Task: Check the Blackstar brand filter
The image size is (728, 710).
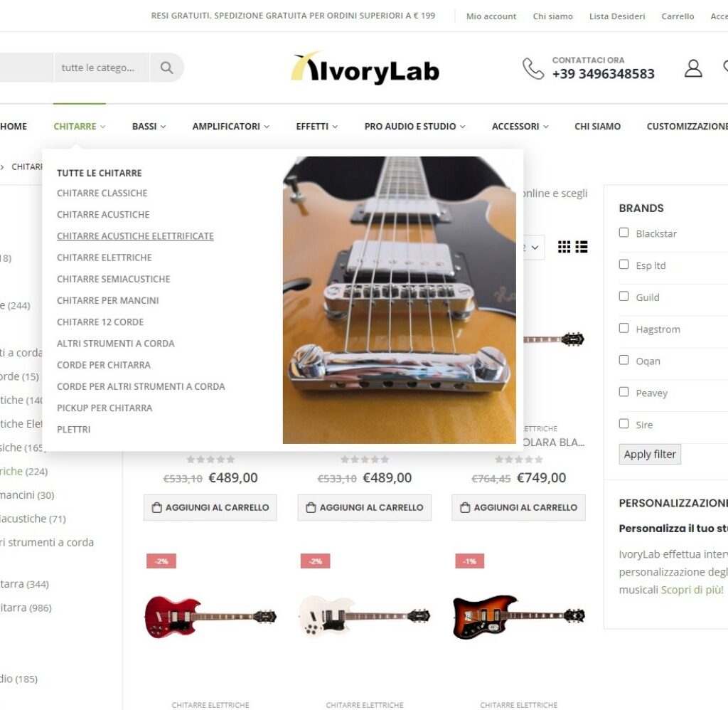Action: pos(624,233)
